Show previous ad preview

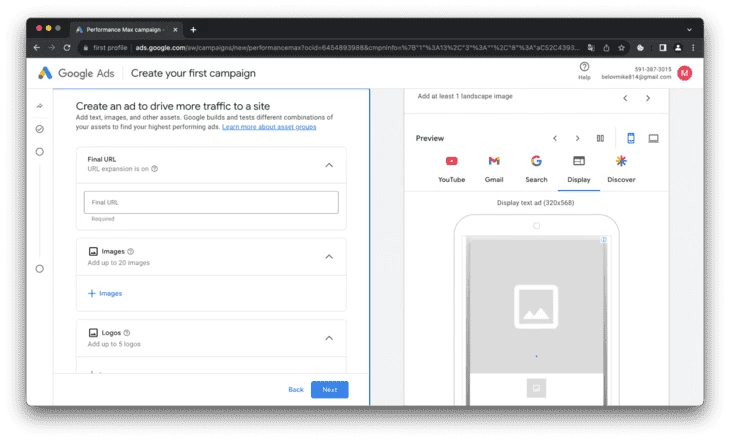[554, 138]
